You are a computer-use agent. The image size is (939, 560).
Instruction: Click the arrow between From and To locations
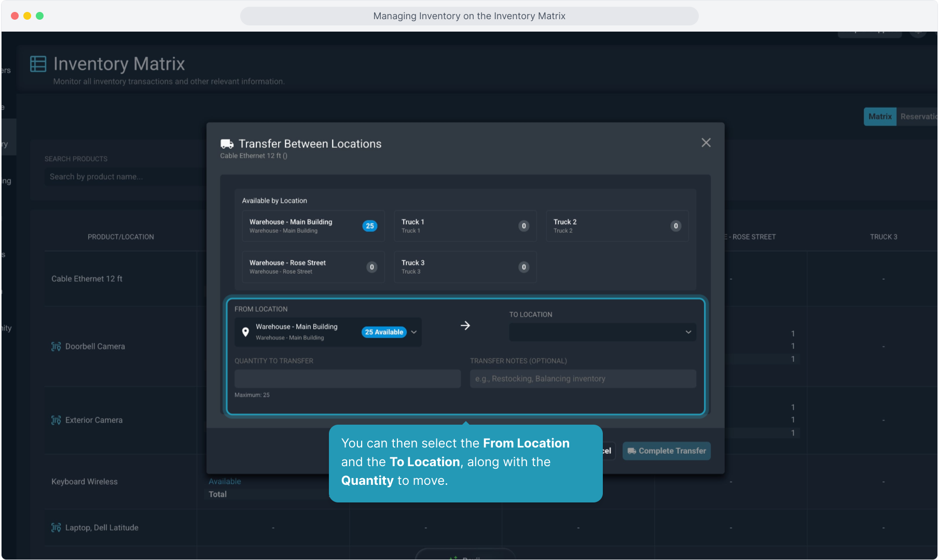click(465, 326)
